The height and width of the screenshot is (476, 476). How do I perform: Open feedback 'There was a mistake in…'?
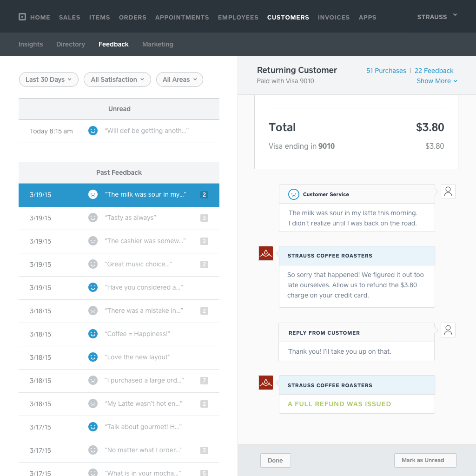[x=119, y=311]
